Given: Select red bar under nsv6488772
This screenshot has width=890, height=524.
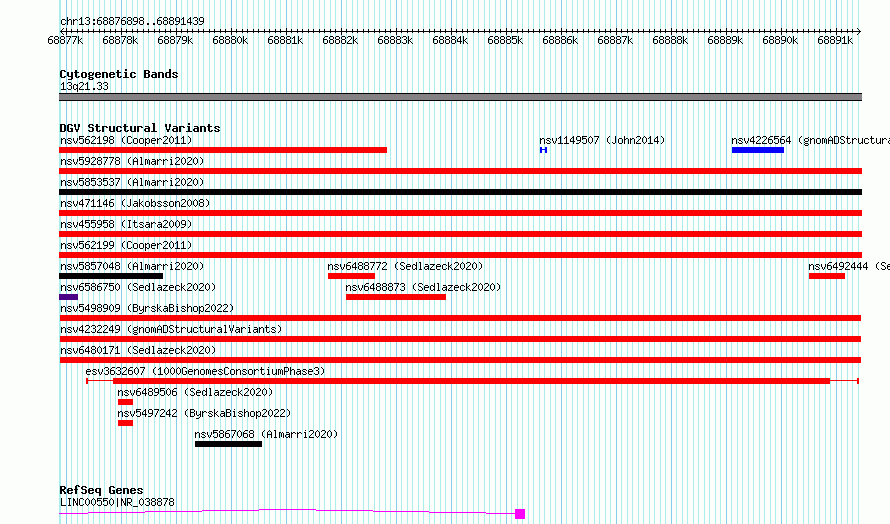Looking at the screenshot, I should click(351, 276).
